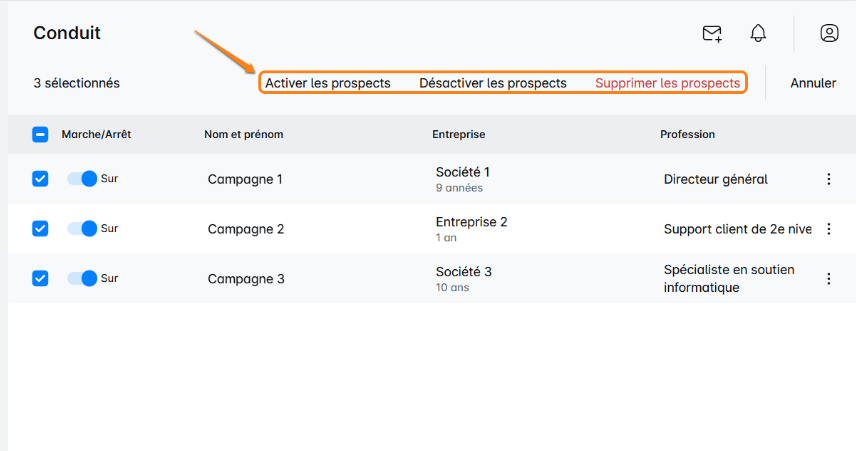Click the Nom et prénom column header
Image resolution: width=856 pixels, height=451 pixels.
coord(243,134)
